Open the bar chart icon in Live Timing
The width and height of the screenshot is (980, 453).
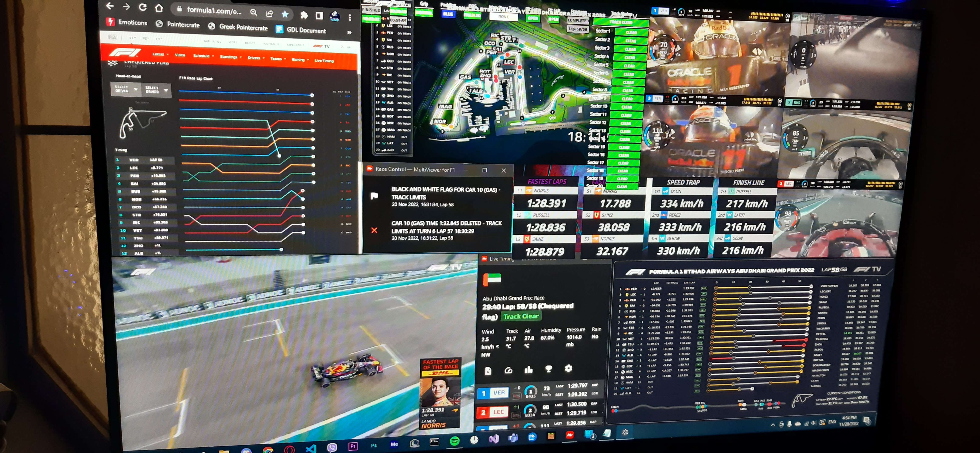coord(528,370)
